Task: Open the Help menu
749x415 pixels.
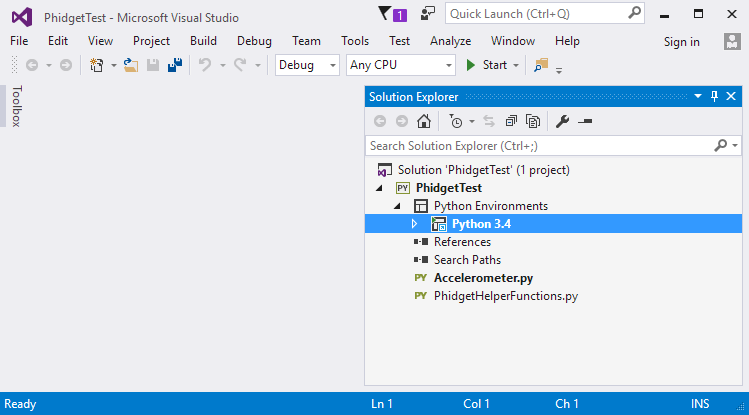Action: pyautogui.click(x=567, y=41)
